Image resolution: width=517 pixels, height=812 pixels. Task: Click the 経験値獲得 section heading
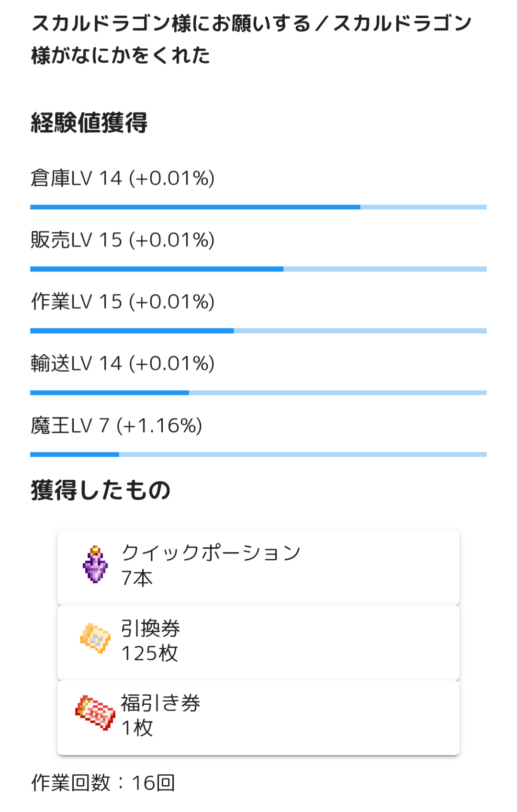[x=89, y=123]
